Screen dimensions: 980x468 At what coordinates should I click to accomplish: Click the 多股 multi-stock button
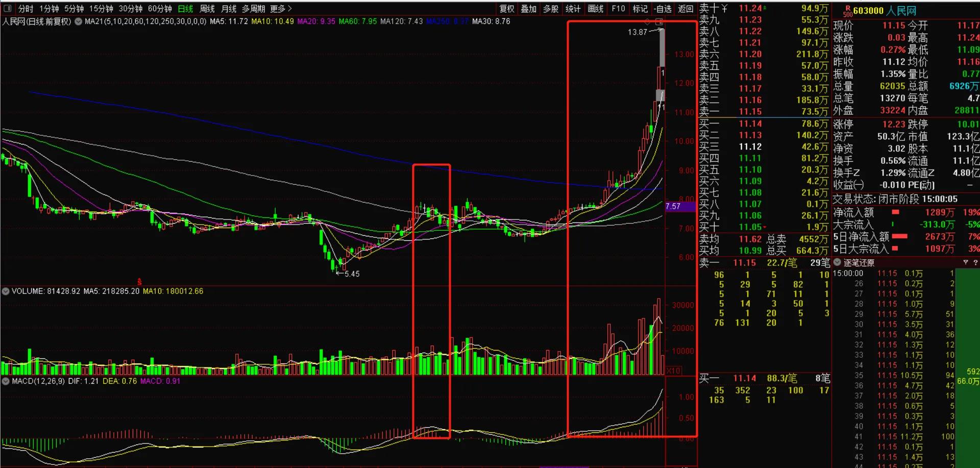551,9
